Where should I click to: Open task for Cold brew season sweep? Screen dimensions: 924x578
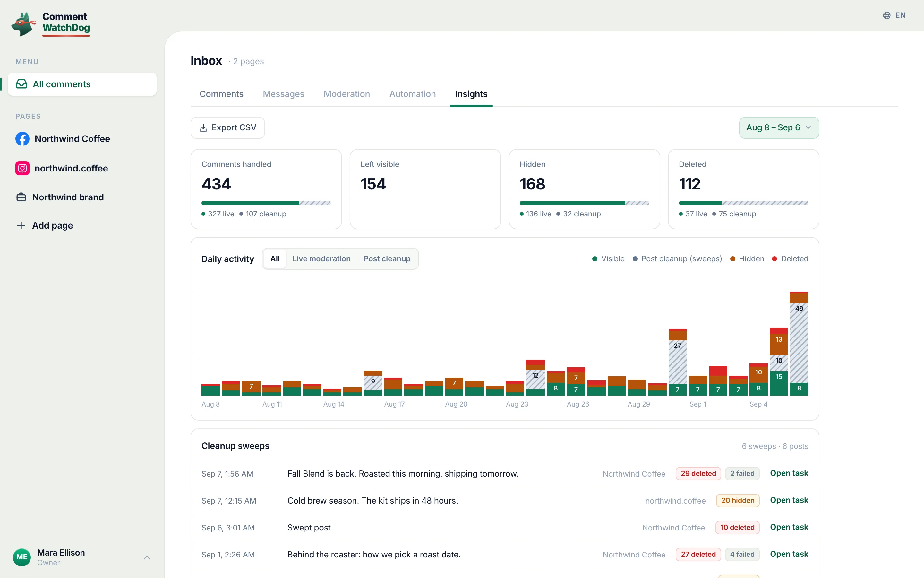coord(789,500)
